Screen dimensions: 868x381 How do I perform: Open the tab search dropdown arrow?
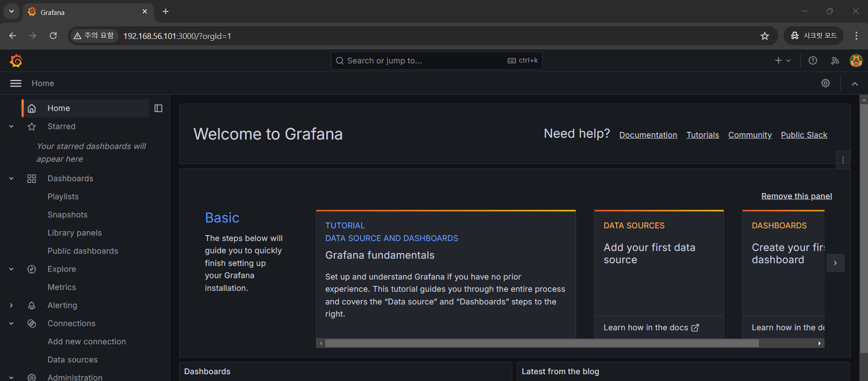(11, 12)
